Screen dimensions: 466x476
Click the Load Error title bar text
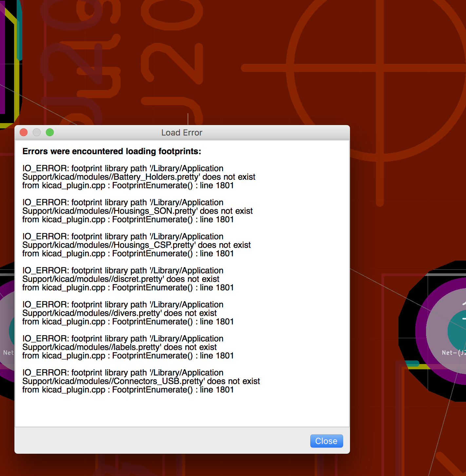(182, 133)
